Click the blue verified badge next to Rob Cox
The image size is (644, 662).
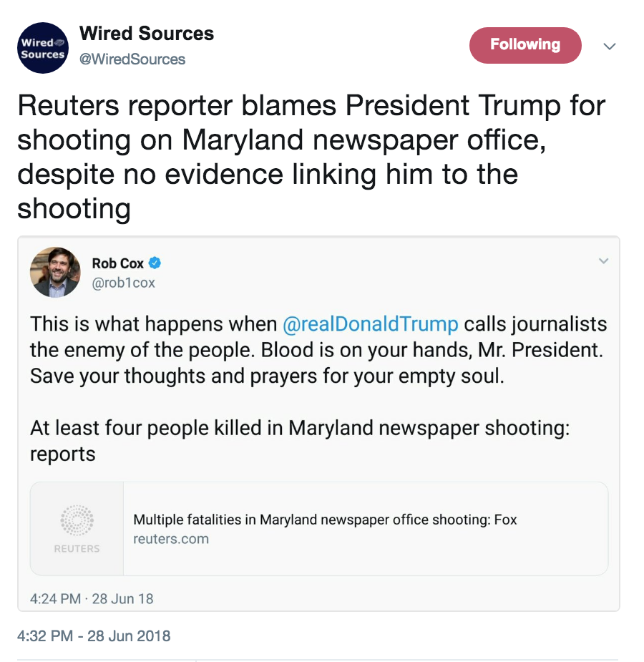click(x=155, y=263)
